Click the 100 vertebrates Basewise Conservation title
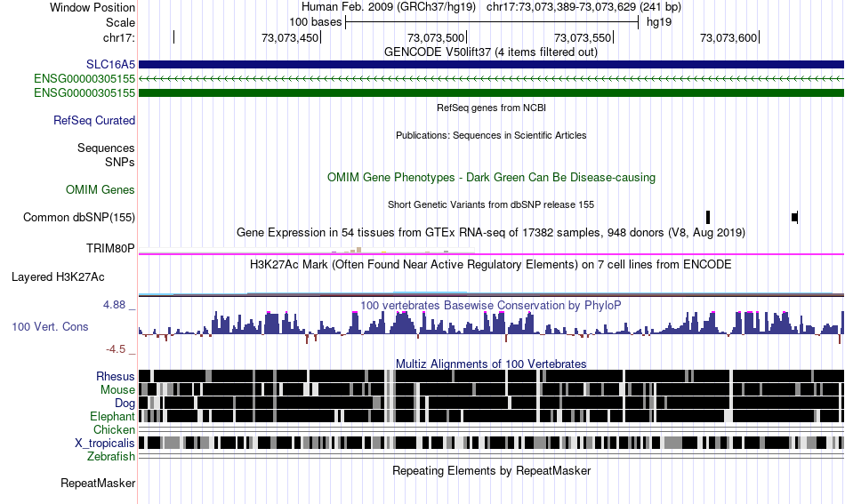This screenshot has width=845, height=504. tap(491, 305)
